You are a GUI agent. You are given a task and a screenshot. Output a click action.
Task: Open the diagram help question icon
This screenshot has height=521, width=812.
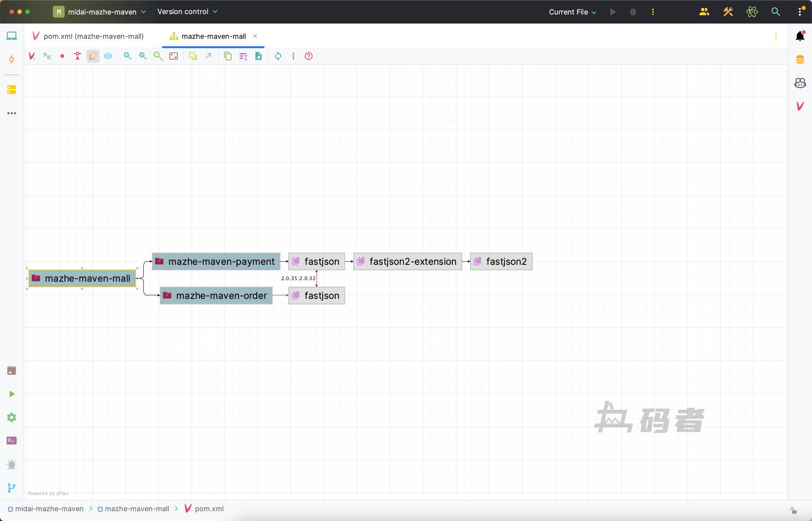[x=309, y=56]
